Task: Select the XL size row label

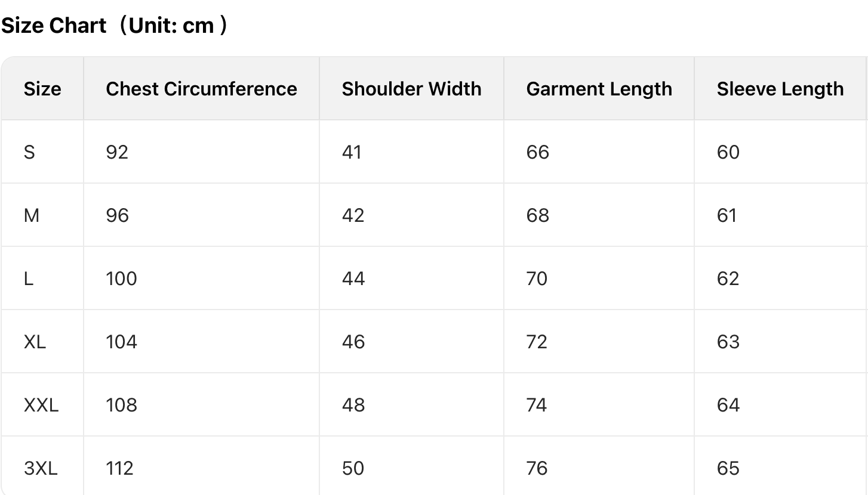Action: click(x=35, y=342)
